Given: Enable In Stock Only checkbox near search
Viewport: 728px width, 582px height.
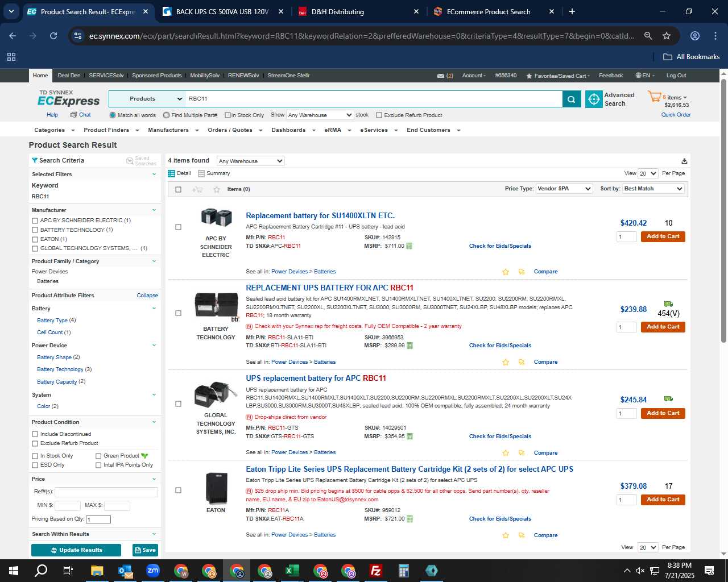Looking at the screenshot, I should 227,115.
